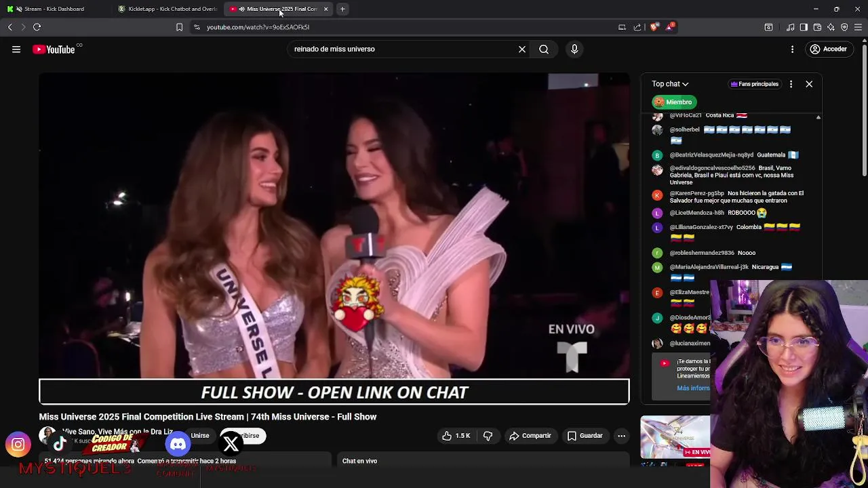Screen dimensions: 868x488
Task: Click username @robleshernandez9836 in chat
Action: point(702,253)
